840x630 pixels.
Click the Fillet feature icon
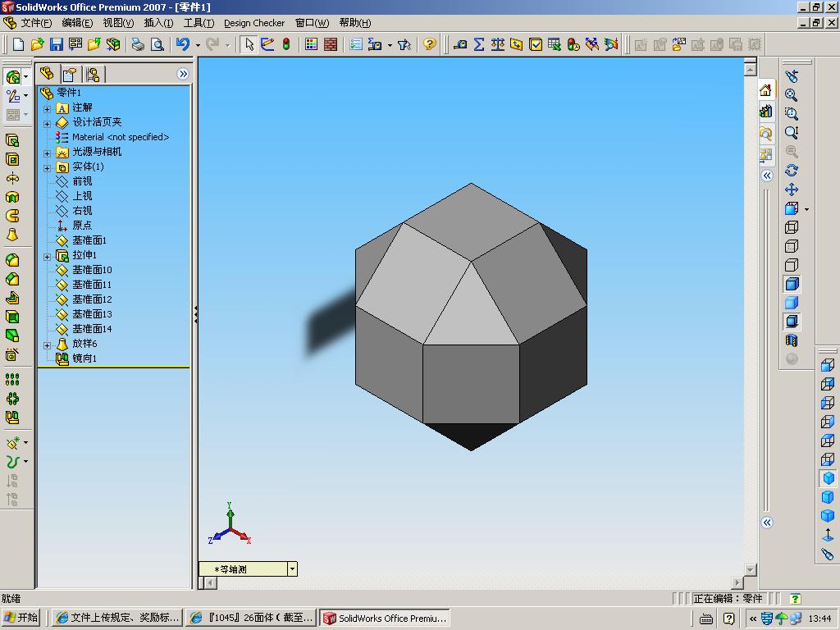tap(12, 260)
